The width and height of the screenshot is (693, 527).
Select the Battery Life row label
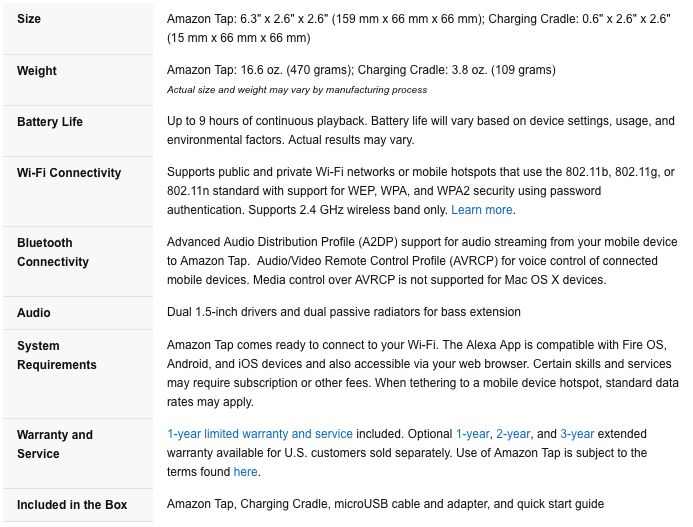point(50,122)
